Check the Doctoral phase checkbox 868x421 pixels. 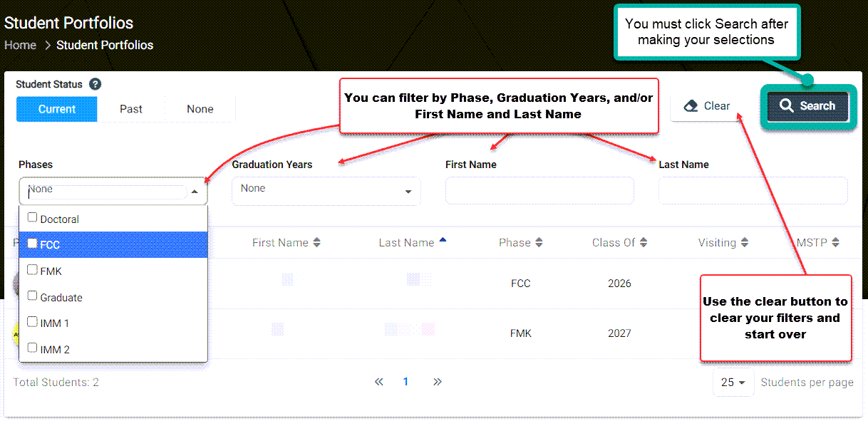(32, 218)
